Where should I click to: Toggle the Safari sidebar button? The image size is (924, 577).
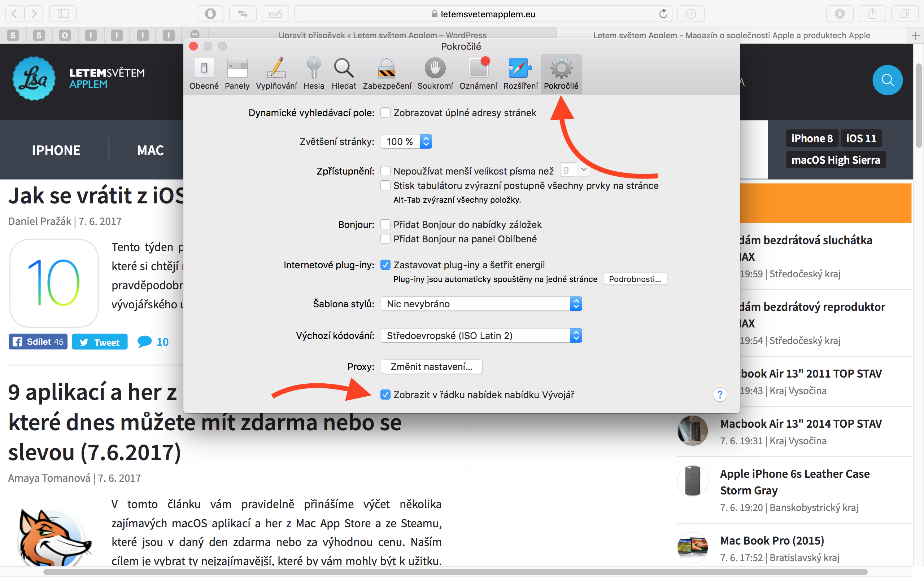click(x=63, y=14)
